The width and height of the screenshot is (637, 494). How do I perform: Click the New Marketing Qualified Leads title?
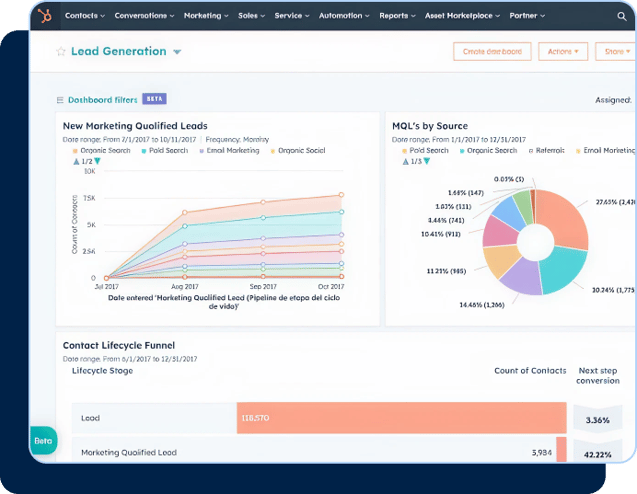point(135,126)
